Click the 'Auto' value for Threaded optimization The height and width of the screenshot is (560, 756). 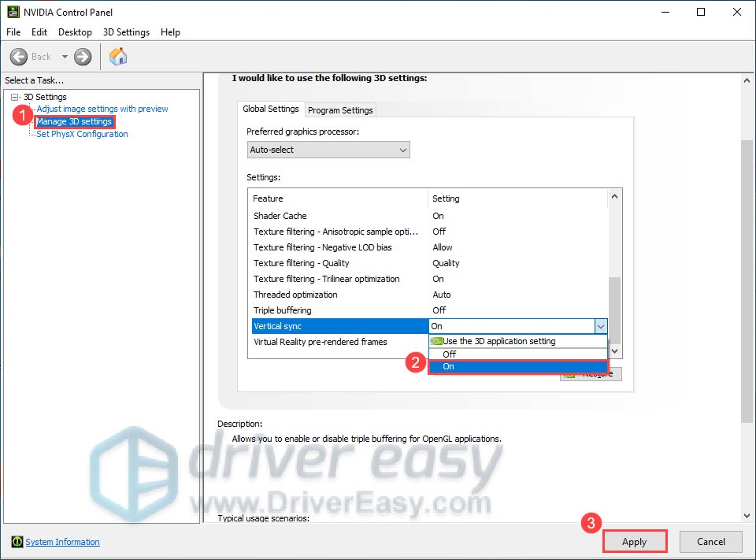[441, 295]
